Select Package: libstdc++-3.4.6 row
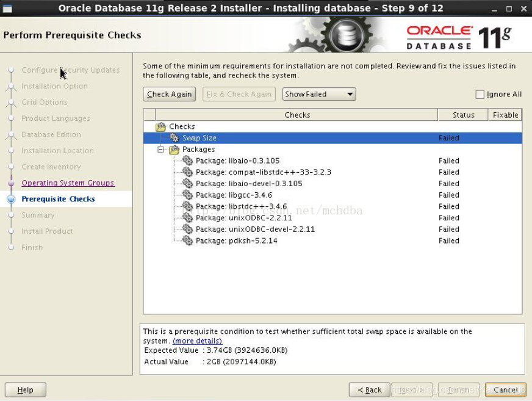Viewport: 532px width, 401px height. point(332,206)
